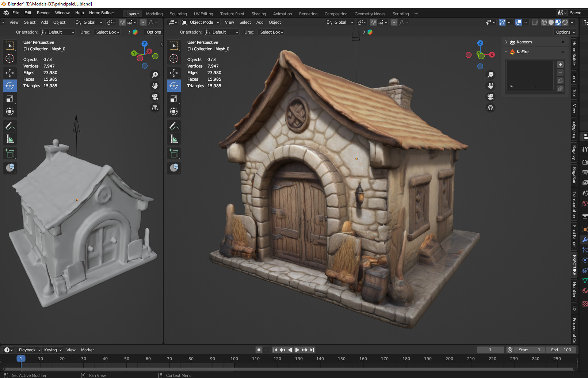Switch to the Sculpting workspace tab

click(178, 14)
